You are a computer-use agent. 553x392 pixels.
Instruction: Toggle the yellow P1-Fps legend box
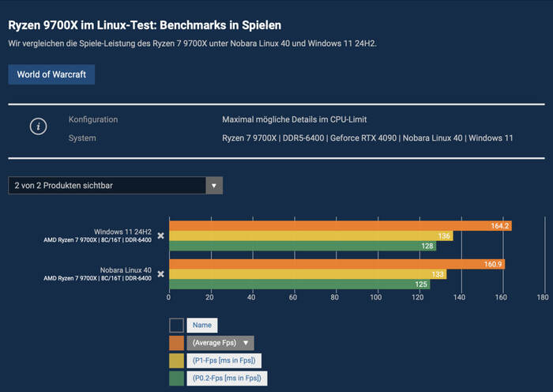pos(176,360)
